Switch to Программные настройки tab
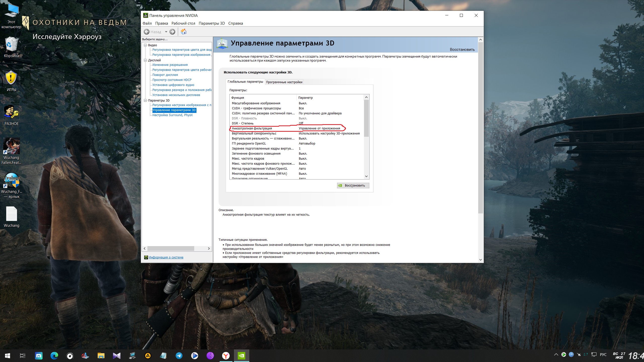The width and height of the screenshot is (644, 362). click(x=284, y=82)
